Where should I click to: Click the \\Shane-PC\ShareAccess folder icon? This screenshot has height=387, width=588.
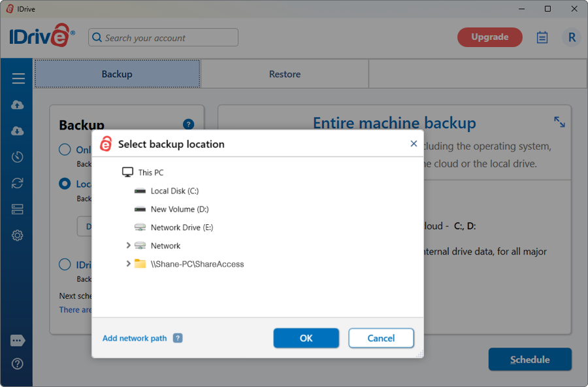click(x=140, y=263)
